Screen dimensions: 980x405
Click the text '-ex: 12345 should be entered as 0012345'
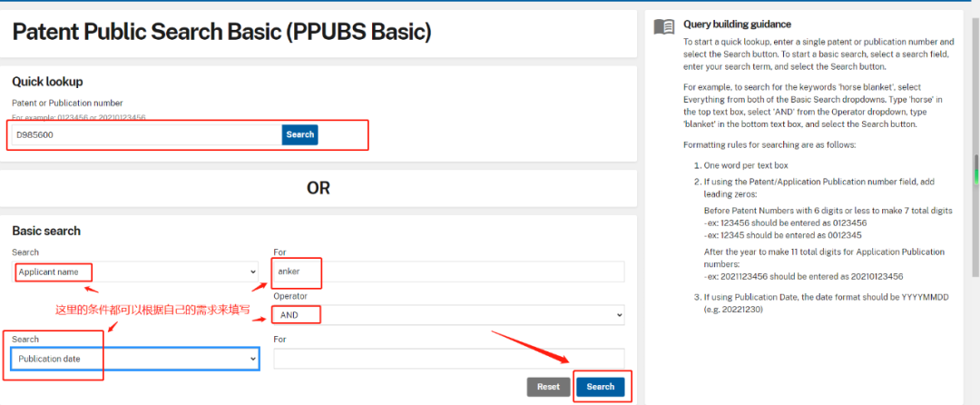(x=785, y=234)
